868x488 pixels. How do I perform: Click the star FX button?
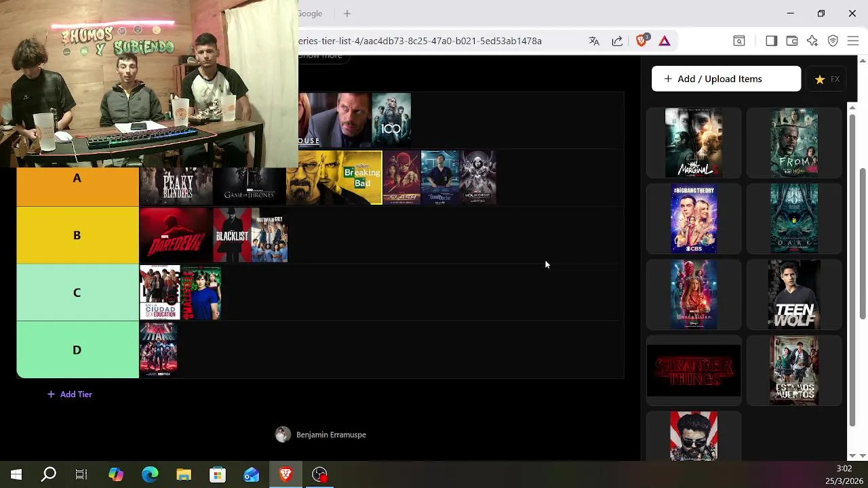(827, 79)
